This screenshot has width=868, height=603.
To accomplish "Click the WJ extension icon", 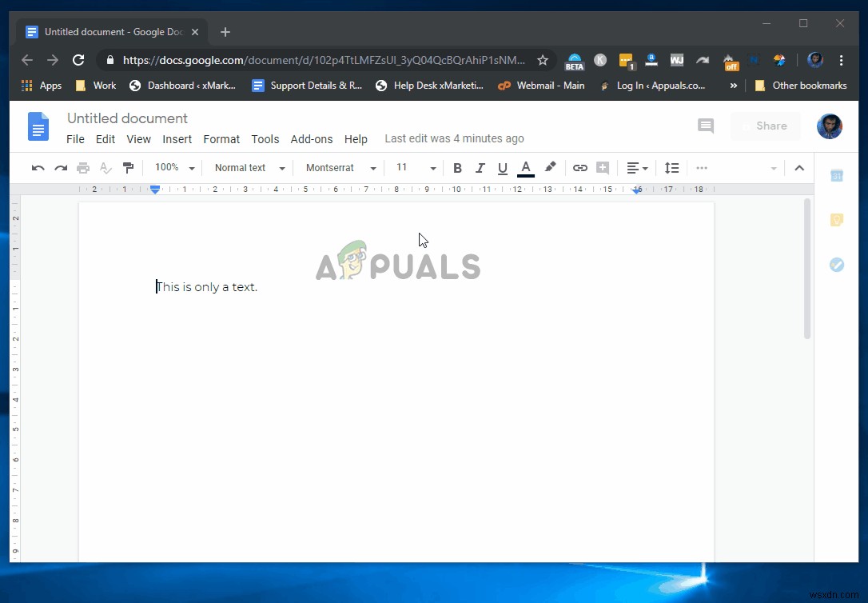I will (x=676, y=60).
